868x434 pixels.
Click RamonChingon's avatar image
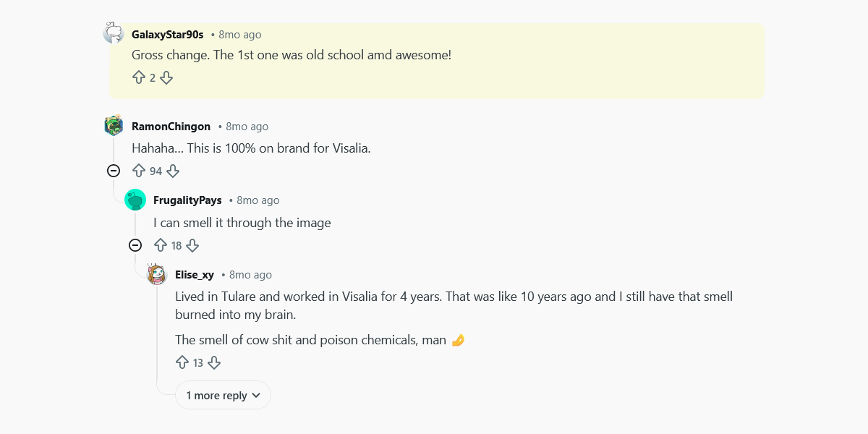point(114,124)
